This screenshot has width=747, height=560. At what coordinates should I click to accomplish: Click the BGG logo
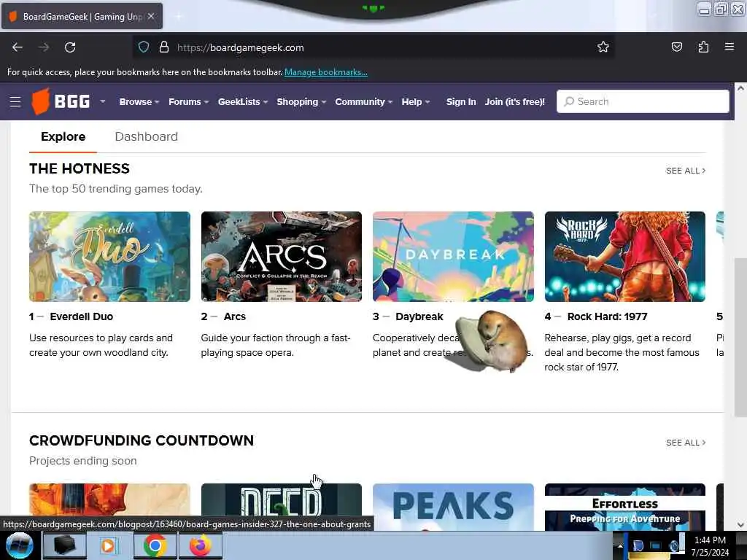(61, 101)
